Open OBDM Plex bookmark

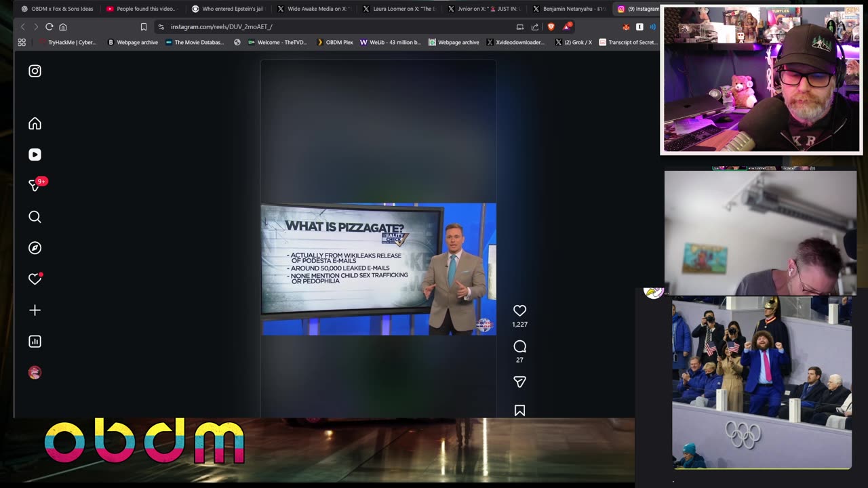pyautogui.click(x=335, y=42)
